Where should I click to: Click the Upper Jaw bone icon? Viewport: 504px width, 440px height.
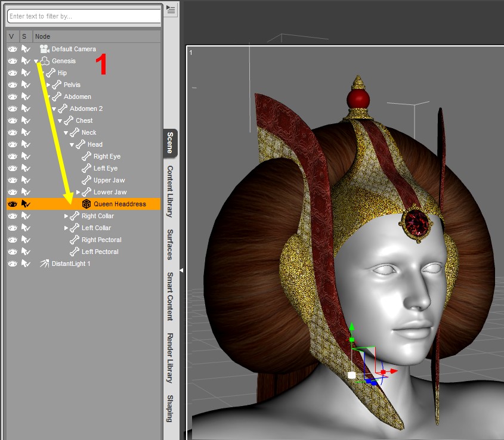pyautogui.click(x=86, y=180)
